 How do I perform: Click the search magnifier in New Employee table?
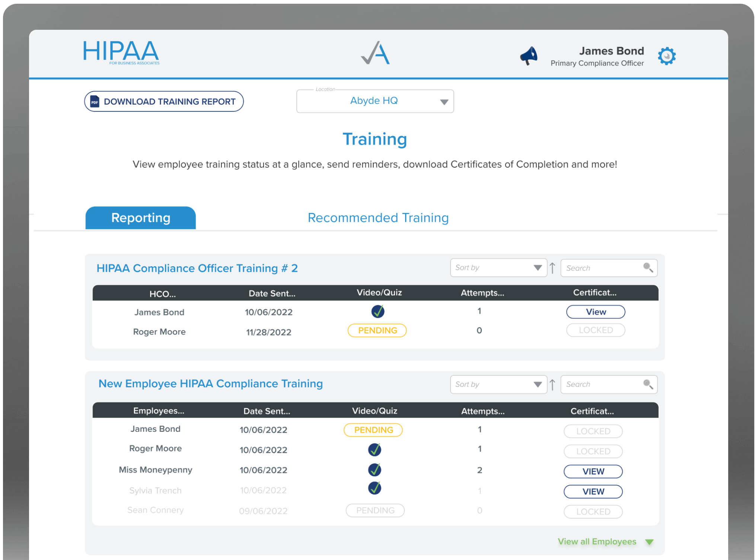(648, 384)
